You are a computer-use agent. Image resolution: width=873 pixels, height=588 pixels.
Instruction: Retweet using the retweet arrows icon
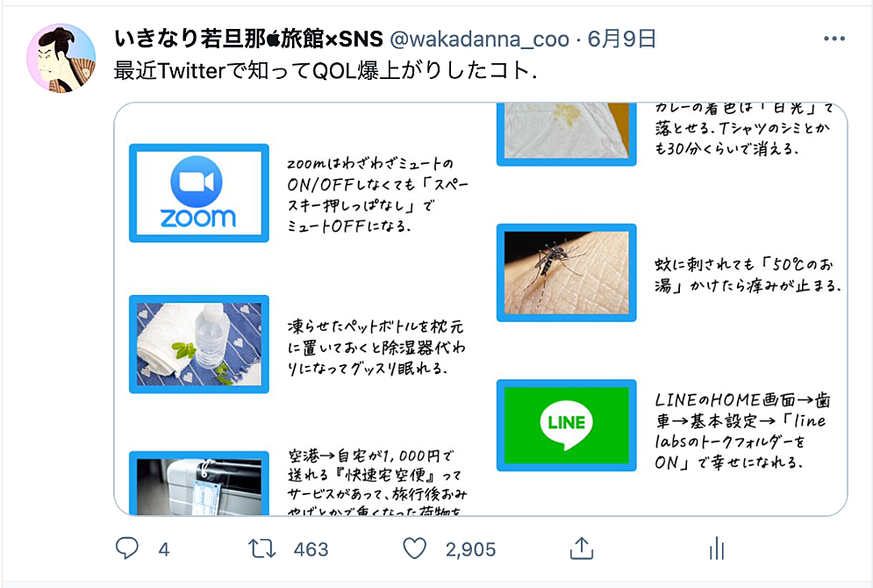[x=261, y=549]
